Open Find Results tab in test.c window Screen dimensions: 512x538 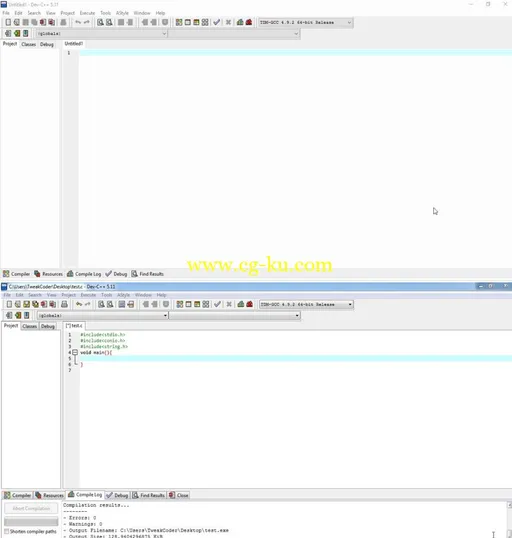coord(149,495)
